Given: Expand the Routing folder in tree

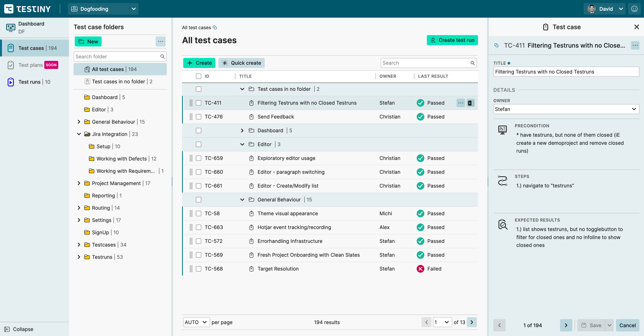Looking at the screenshot, I should click(79, 208).
